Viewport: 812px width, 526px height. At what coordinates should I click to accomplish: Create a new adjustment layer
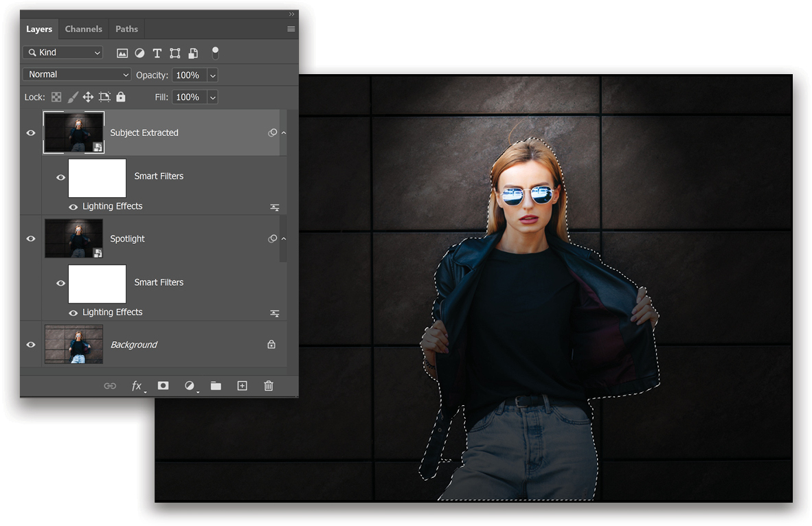(190, 386)
